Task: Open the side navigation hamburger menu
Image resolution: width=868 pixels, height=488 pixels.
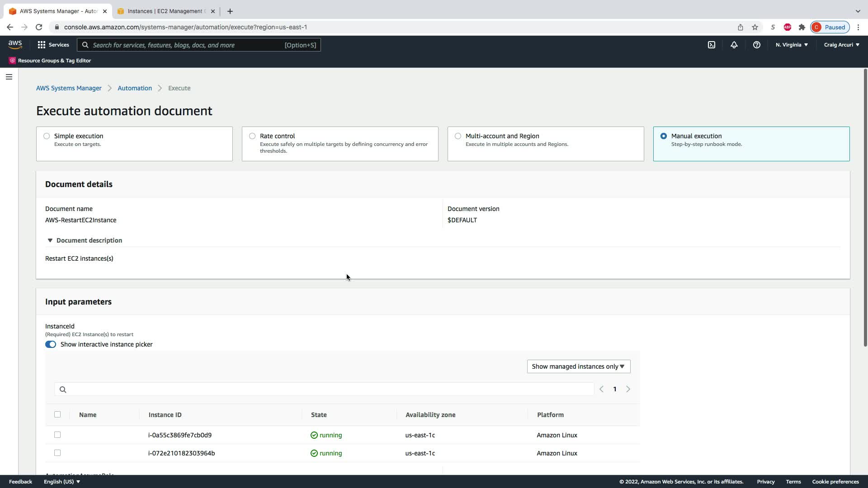Action: click(x=9, y=77)
